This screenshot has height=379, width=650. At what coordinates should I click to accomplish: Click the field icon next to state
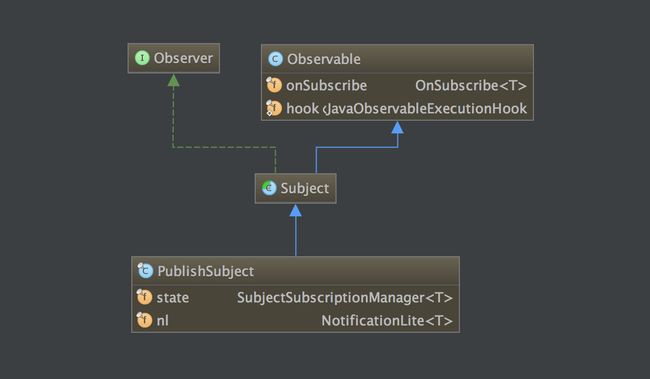[x=144, y=297]
